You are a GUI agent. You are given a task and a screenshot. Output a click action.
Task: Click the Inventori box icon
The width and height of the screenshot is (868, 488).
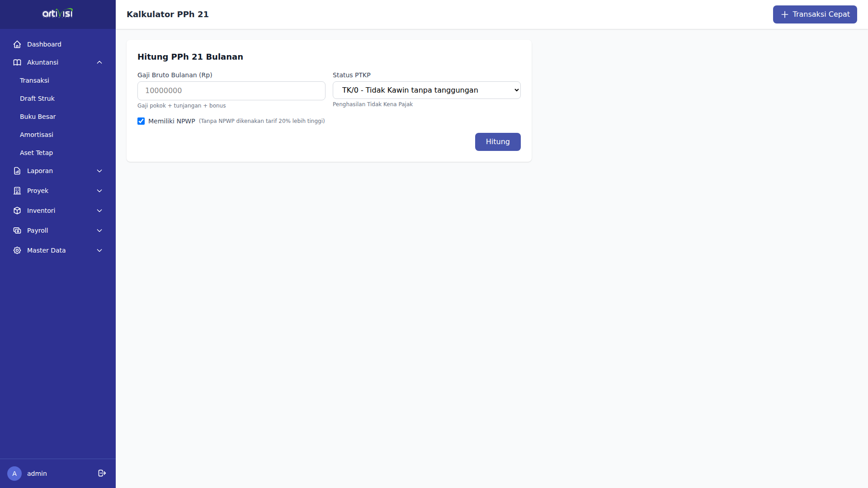17,211
